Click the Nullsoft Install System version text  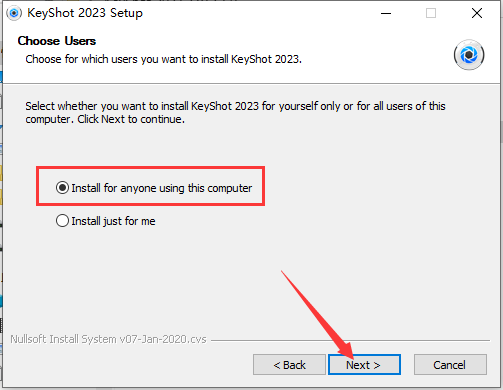108,339
